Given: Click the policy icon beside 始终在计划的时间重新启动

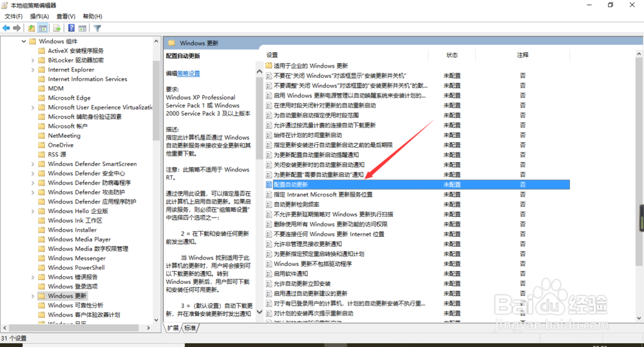Looking at the screenshot, I should [x=269, y=135].
